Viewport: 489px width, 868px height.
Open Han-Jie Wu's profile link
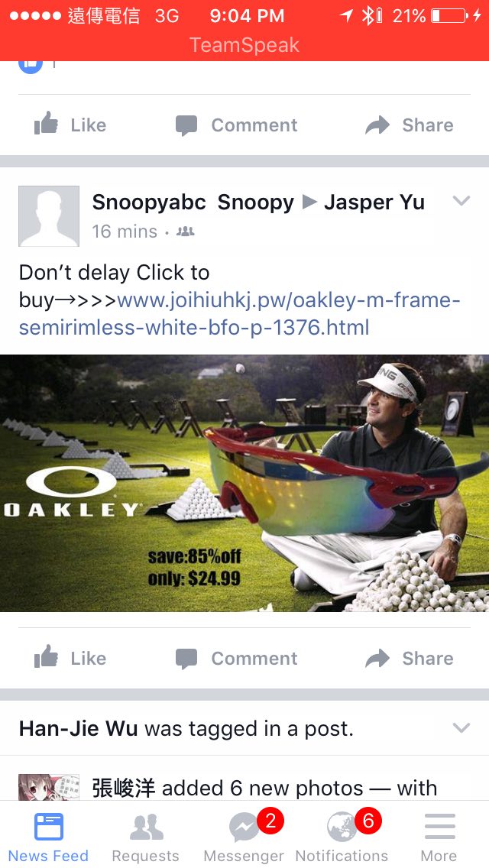pos(78,728)
